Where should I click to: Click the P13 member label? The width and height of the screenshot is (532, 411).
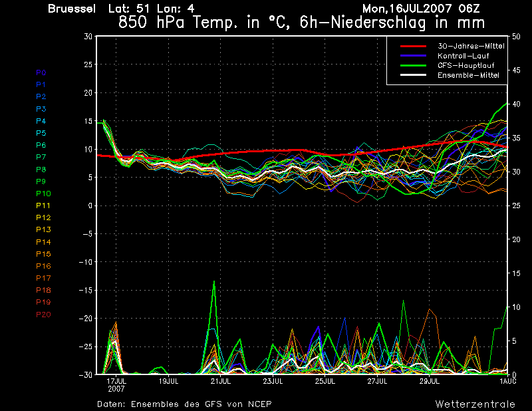(43, 229)
